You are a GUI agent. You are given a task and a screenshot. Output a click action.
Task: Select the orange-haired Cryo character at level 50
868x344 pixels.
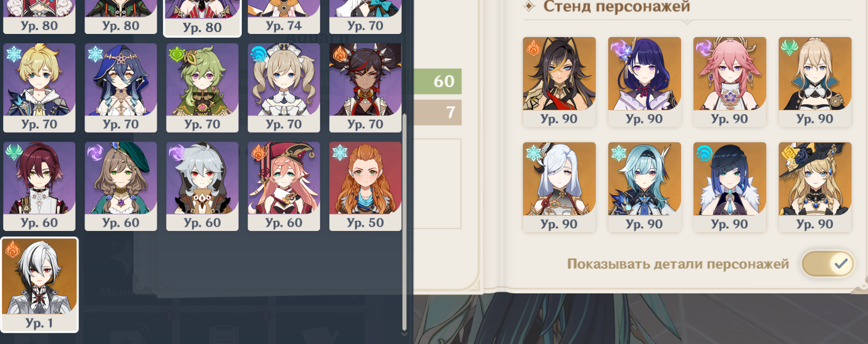tap(365, 187)
